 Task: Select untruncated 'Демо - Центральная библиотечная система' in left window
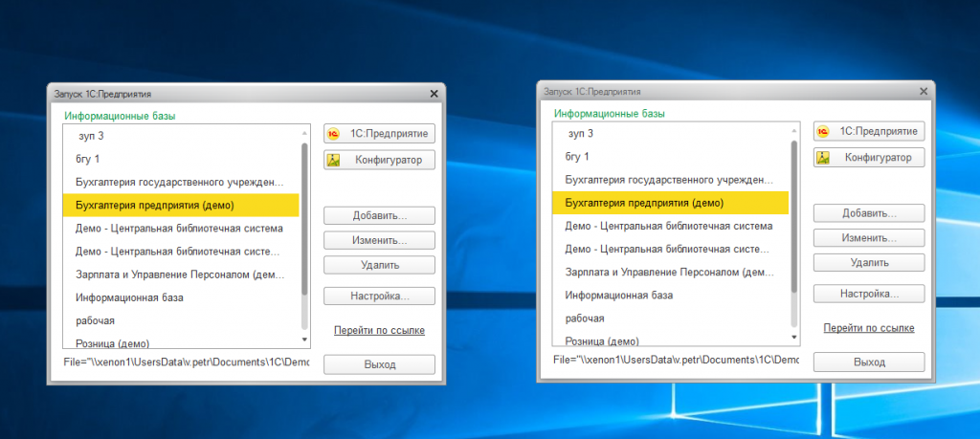click(x=181, y=229)
